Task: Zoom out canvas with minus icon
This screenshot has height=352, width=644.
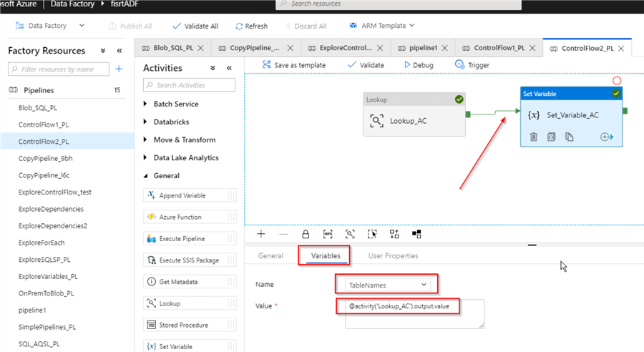Action: click(x=283, y=234)
